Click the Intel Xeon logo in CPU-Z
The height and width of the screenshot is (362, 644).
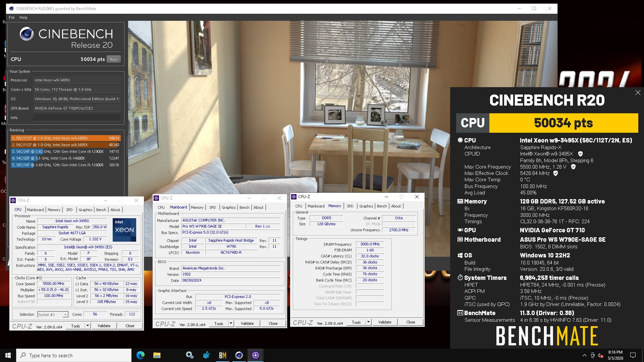click(124, 230)
